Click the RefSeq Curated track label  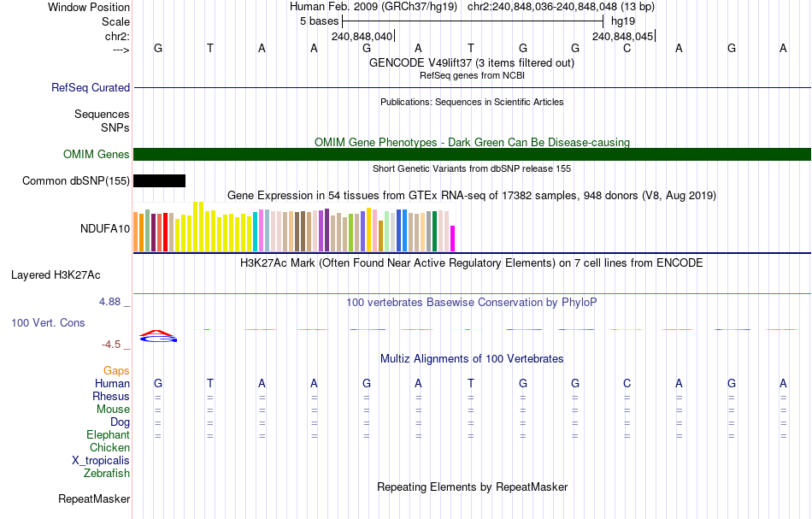[91, 87]
